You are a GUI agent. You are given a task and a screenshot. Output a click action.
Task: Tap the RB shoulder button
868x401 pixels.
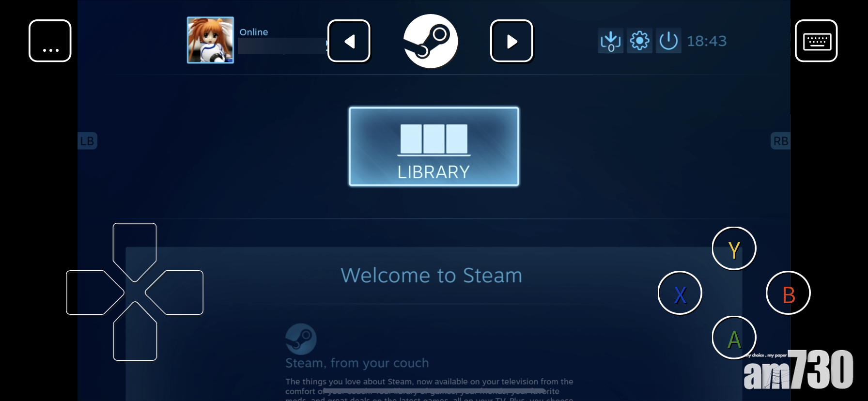[780, 141]
